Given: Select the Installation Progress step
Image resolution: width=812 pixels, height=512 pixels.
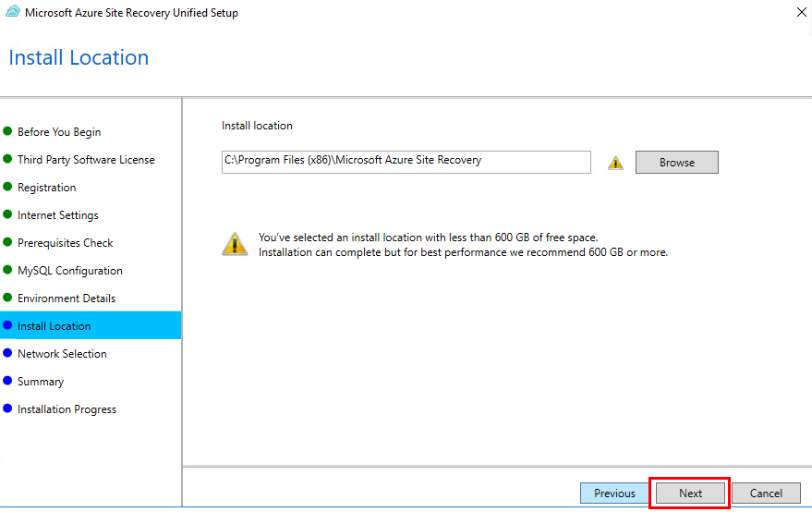Looking at the screenshot, I should [67, 408].
